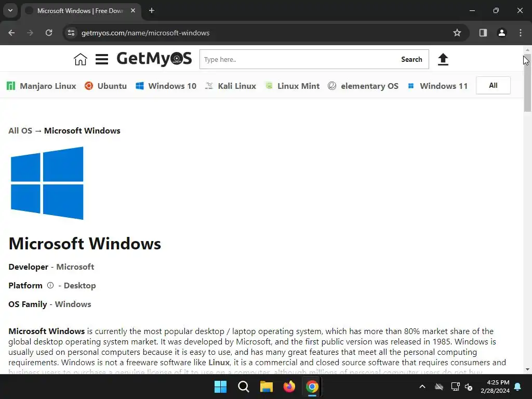
Task: Click the network display tray icon
Action: pos(455,387)
